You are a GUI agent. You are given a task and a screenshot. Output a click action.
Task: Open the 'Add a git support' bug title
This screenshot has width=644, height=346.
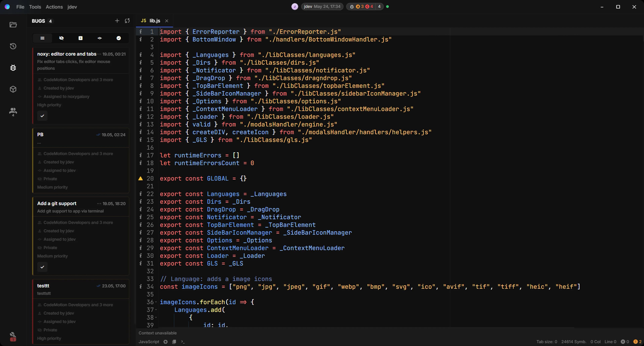57,203
